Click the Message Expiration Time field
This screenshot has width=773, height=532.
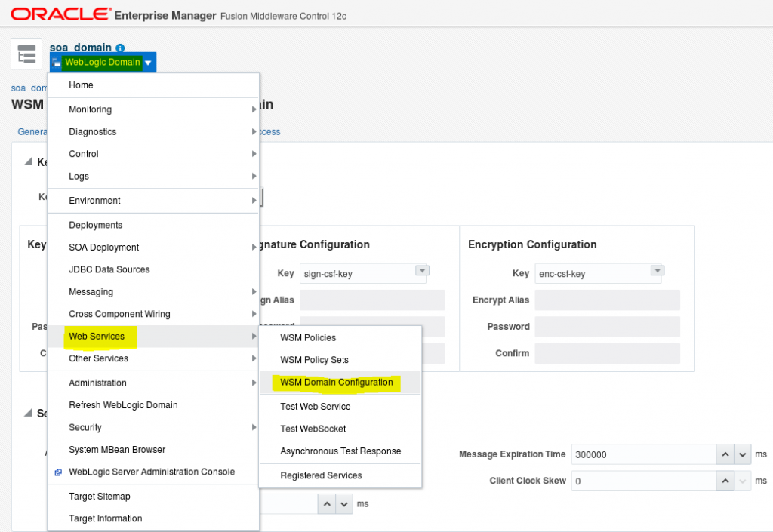(x=643, y=454)
